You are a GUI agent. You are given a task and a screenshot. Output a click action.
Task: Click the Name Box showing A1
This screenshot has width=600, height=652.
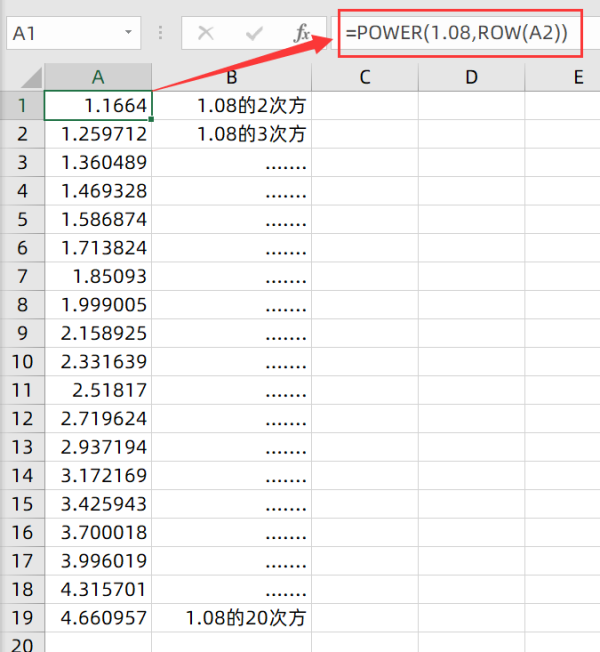click(60, 33)
